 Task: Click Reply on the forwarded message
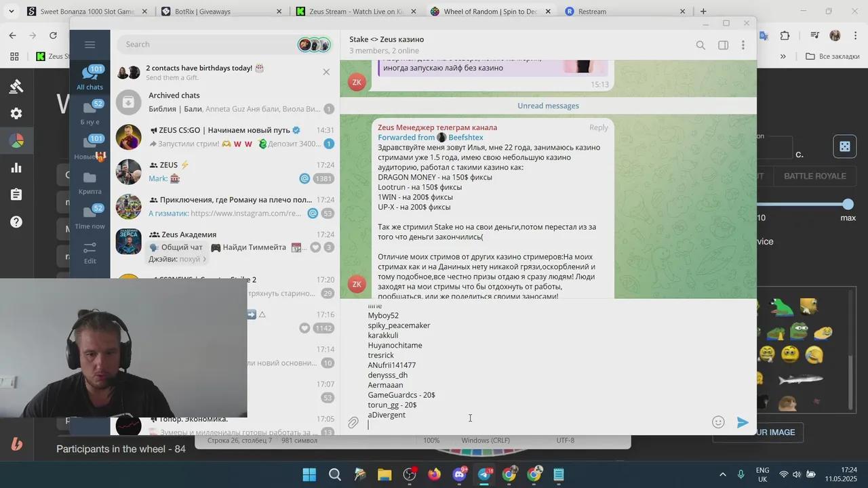[x=598, y=127]
